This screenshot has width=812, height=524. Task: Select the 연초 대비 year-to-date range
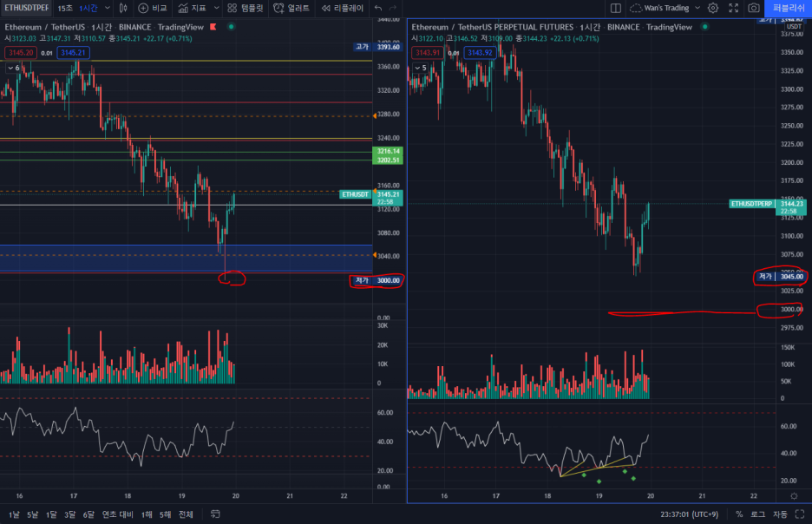(x=118, y=514)
